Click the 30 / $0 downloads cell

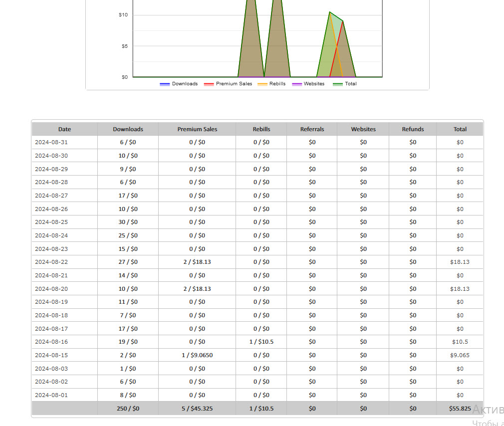coord(128,222)
